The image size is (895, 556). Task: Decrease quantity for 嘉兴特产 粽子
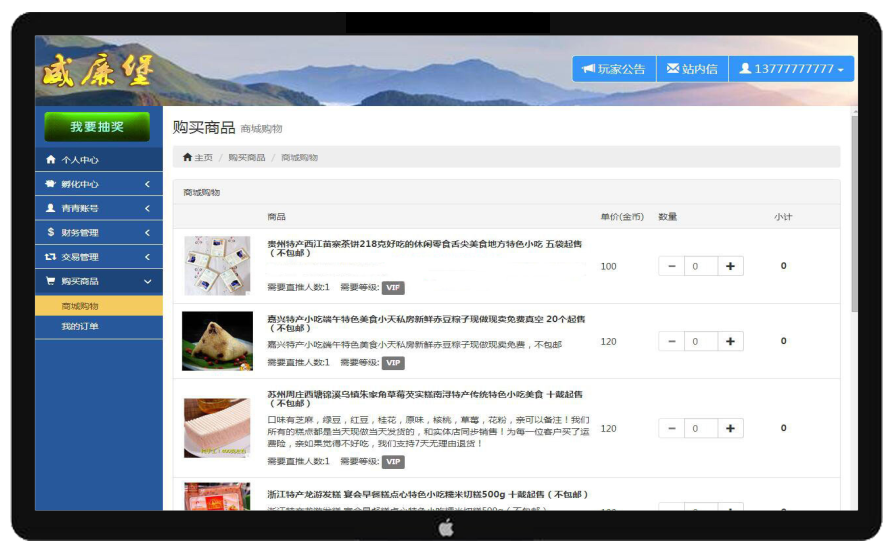click(x=672, y=341)
